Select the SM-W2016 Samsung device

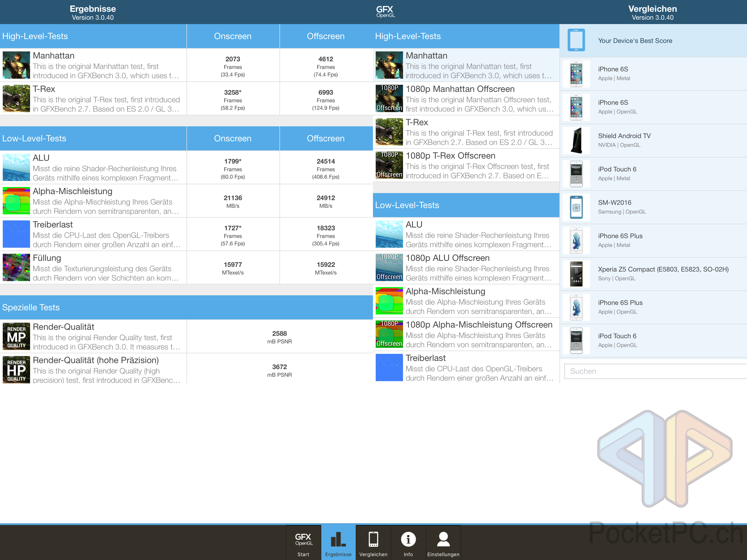pos(653,207)
